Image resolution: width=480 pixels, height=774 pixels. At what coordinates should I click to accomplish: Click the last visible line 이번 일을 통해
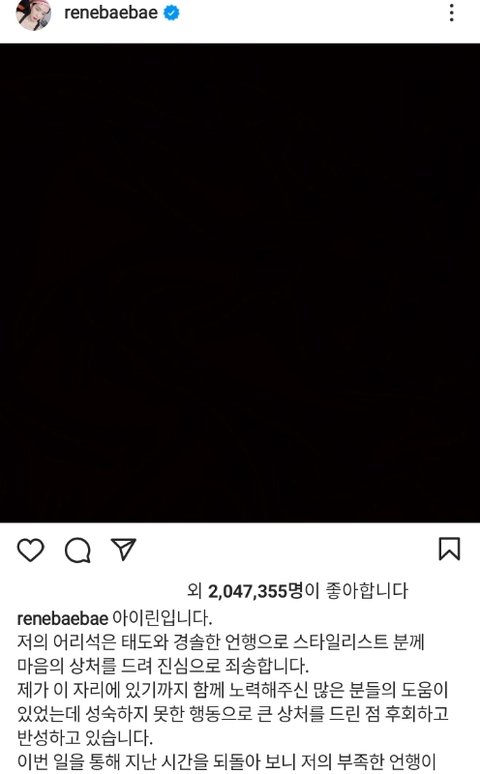[x=227, y=761]
